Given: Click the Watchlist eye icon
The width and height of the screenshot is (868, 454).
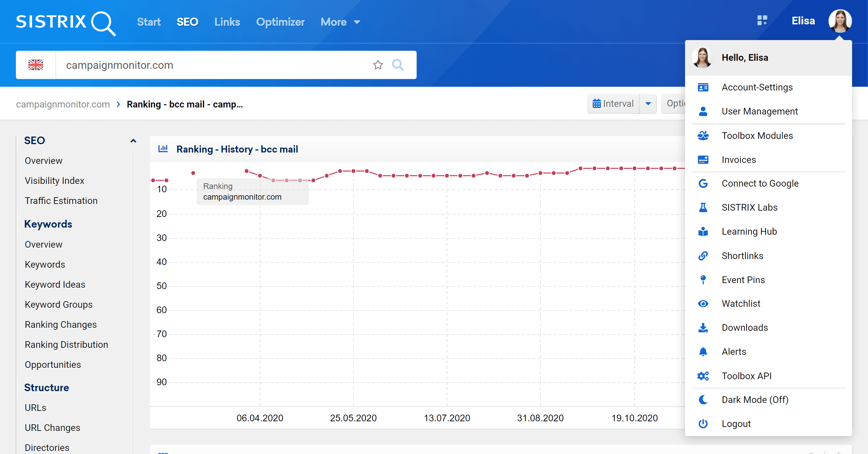Looking at the screenshot, I should [703, 304].
